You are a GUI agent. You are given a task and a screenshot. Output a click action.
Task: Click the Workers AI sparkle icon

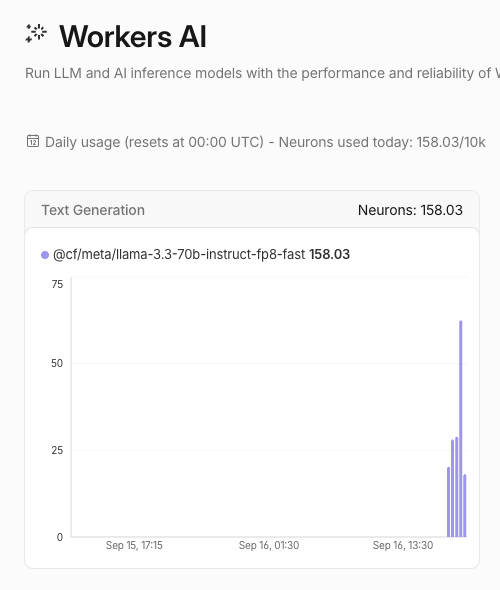[x=36, y=33]
